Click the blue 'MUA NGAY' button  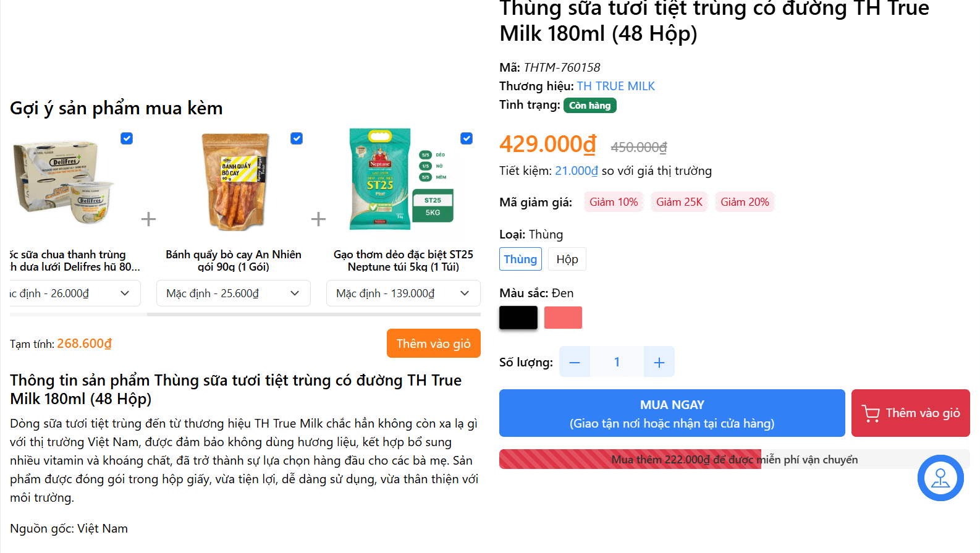click(672, 413)
